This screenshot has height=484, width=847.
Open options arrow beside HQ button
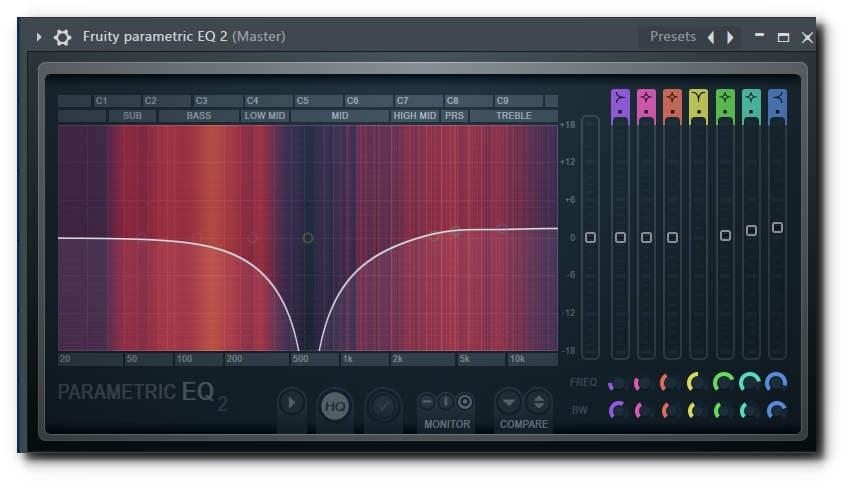coord(292,403)
